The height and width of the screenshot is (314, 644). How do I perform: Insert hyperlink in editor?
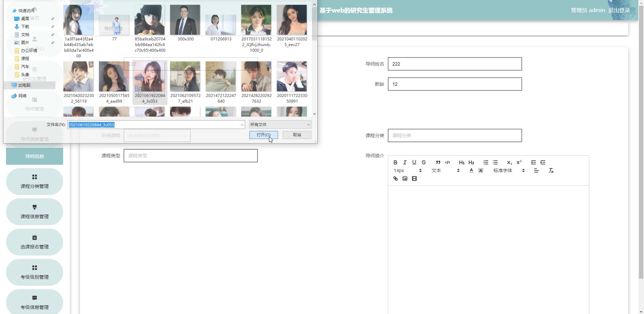click(x=395, y=179)
